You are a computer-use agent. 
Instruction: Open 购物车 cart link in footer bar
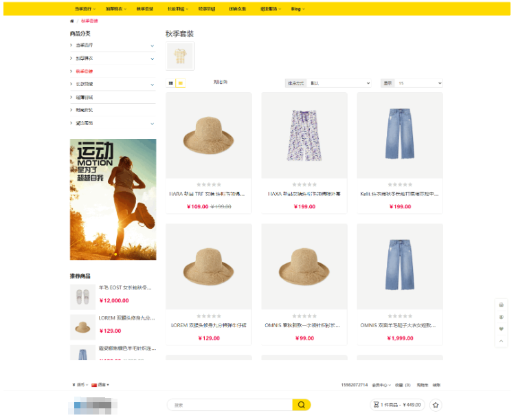(x=423, y=385)
